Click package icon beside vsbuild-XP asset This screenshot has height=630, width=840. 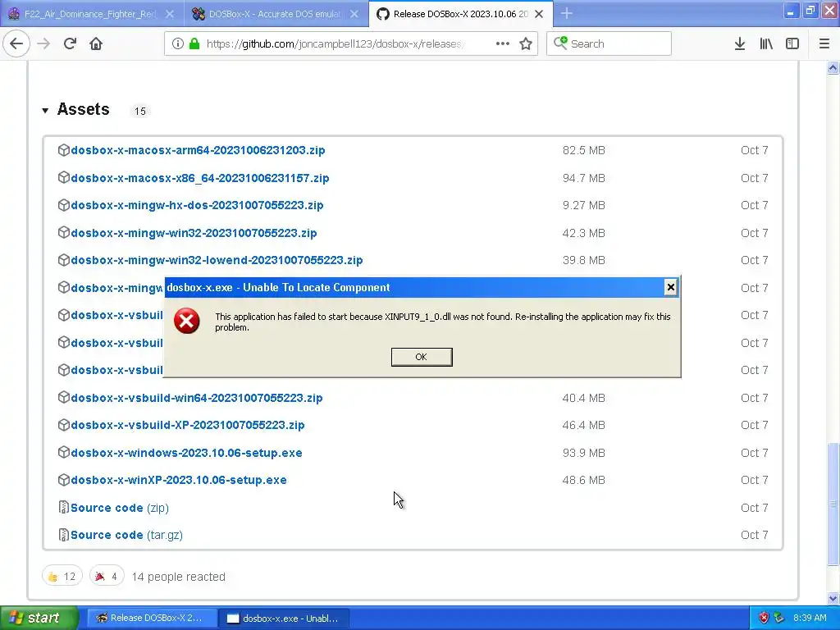(64, 425)
